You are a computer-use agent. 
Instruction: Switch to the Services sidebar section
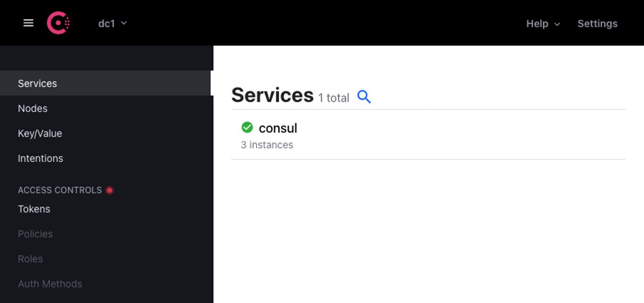point(37,83)
